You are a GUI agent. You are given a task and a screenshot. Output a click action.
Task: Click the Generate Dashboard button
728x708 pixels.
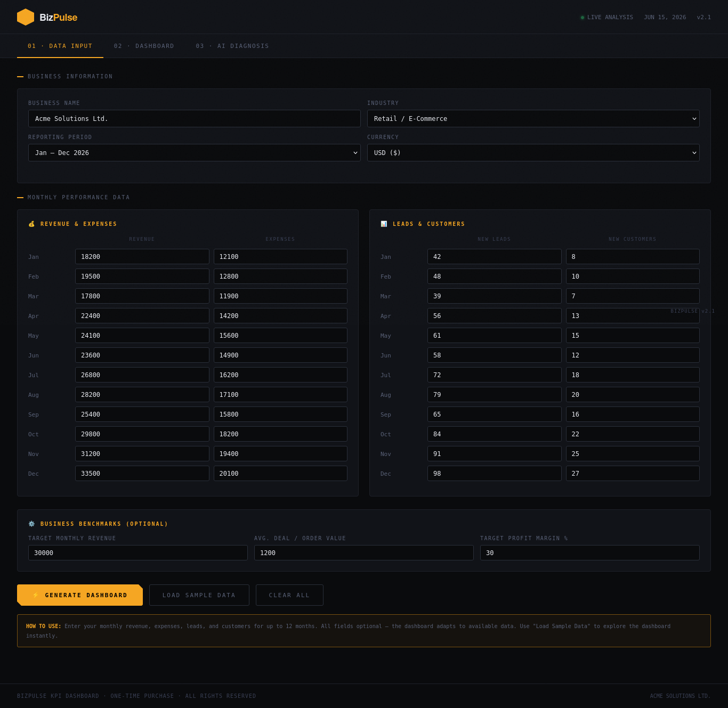click(x=80, y=595)
